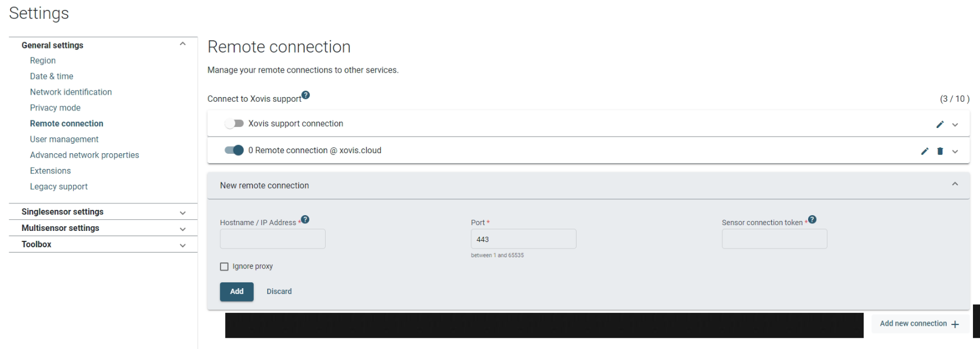Click inside the Hostname / IP Address field
The image size is (980, 349).
pos(272,239)
